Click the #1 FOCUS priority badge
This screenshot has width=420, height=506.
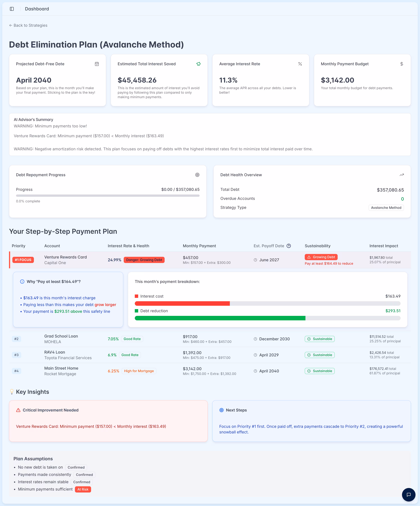[23, 260]
